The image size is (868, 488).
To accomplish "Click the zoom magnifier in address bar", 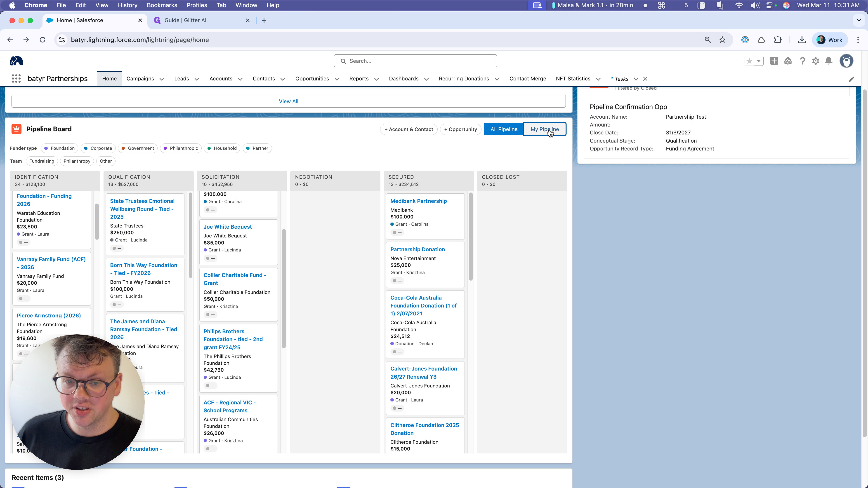I will tap(708, 40).
